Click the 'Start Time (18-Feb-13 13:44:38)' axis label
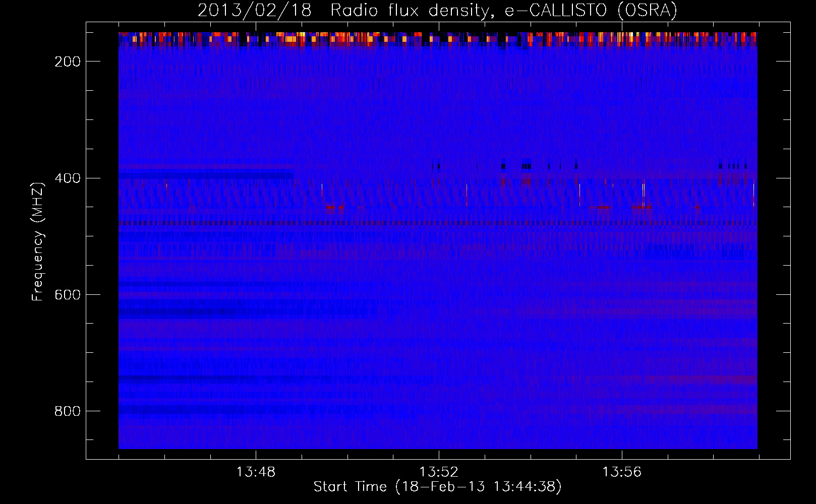This screenshot has height=504, width=816. pyautogui.click(x=437, y=487)
